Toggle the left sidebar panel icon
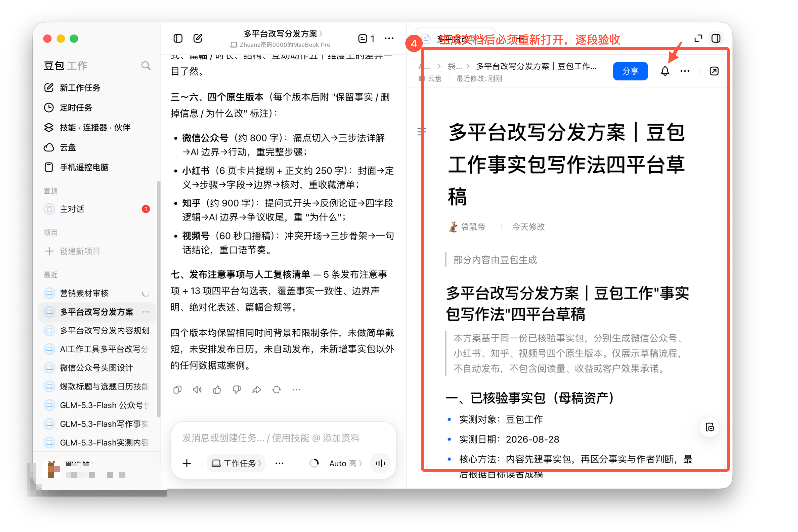The height and width of the screenshot is (532, 798). coord(178,38)
